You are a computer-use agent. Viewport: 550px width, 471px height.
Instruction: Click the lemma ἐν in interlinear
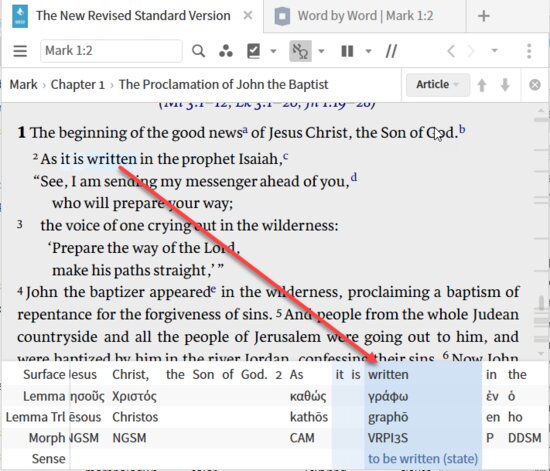pyautogui.click(x=492, y=397)
